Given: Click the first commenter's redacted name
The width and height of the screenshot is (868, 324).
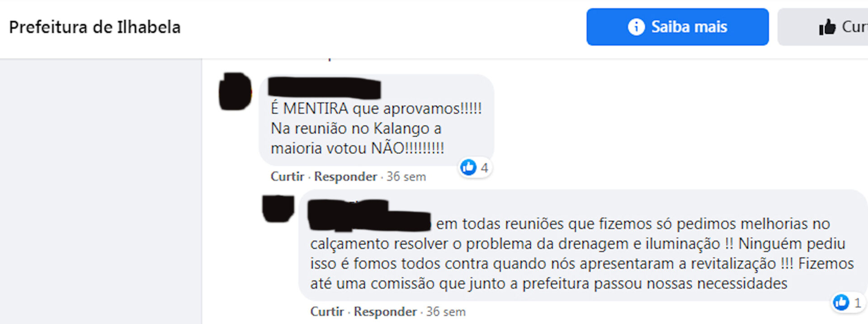Looking at the screenshot, I should [x=324, y=88].
